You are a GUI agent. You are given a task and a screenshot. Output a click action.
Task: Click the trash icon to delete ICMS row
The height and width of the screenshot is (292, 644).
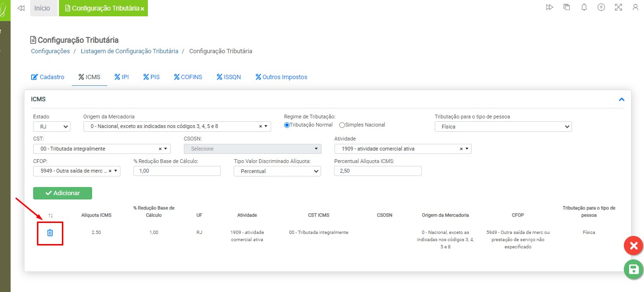click(50, 233)
